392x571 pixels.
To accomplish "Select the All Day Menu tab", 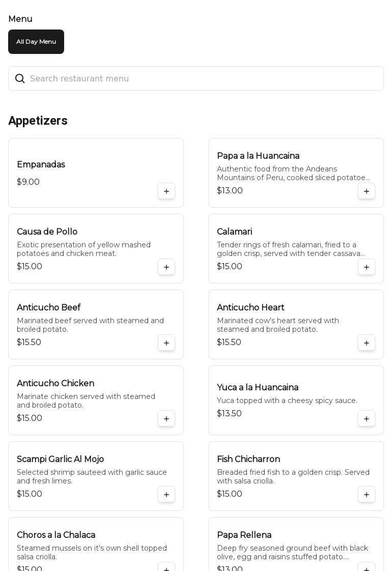I will pos(36,42).
